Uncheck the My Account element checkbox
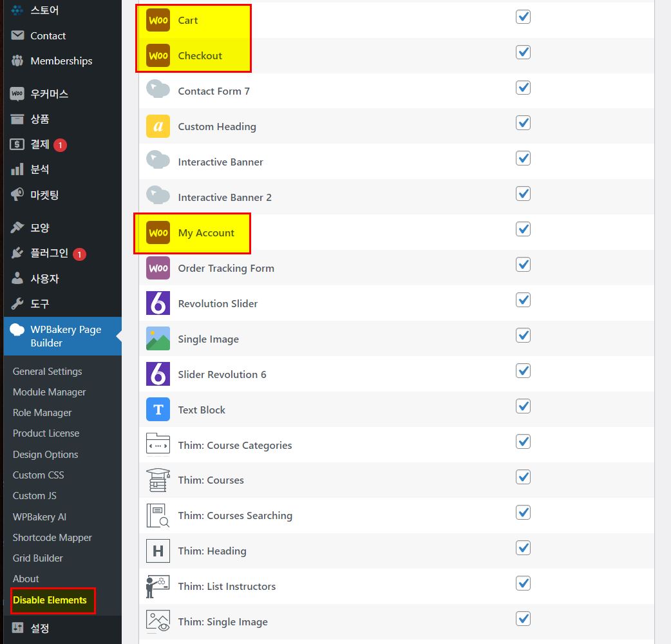 pyautogui.click(x=523, y=229)
